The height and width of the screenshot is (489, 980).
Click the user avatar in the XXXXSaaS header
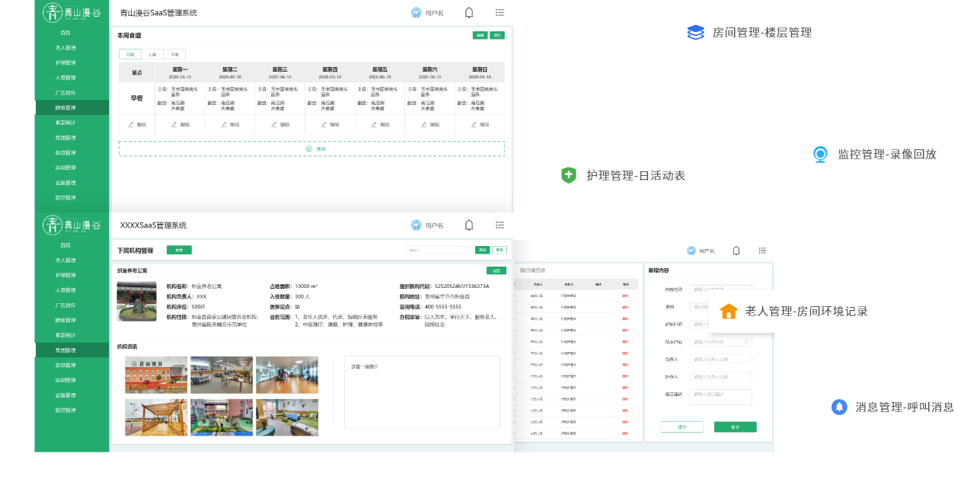[x=416, y=225]
